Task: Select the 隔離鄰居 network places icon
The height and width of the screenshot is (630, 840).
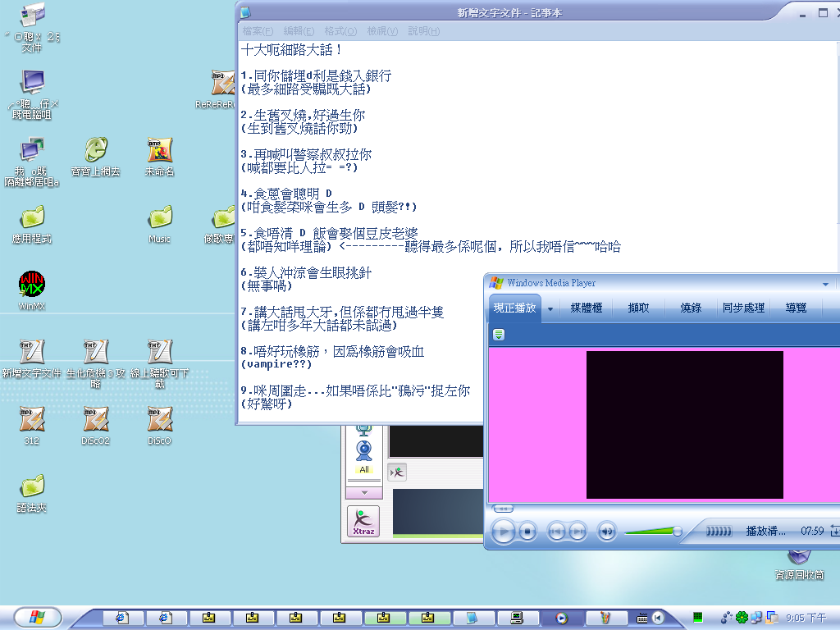Action: (32, 162)
